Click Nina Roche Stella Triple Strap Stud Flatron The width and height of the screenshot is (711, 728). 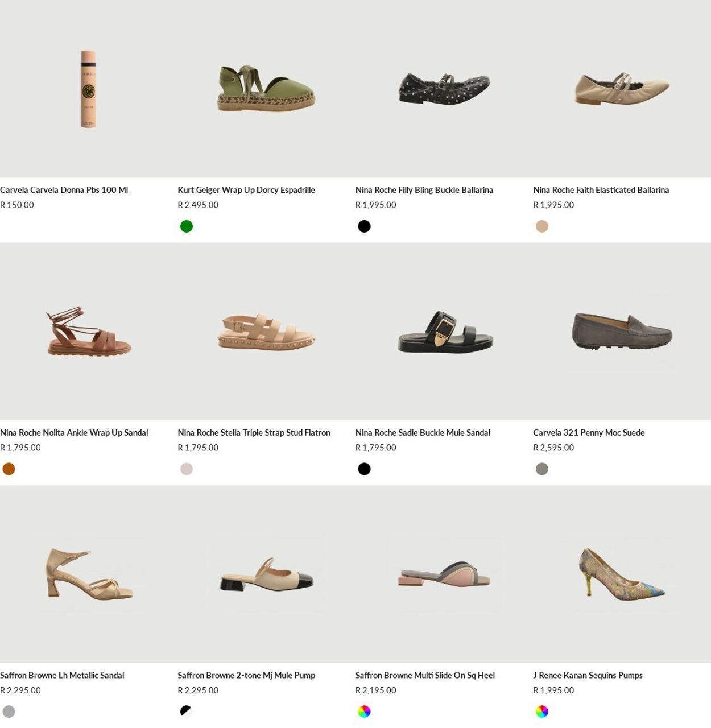click(x=254, y=433)
